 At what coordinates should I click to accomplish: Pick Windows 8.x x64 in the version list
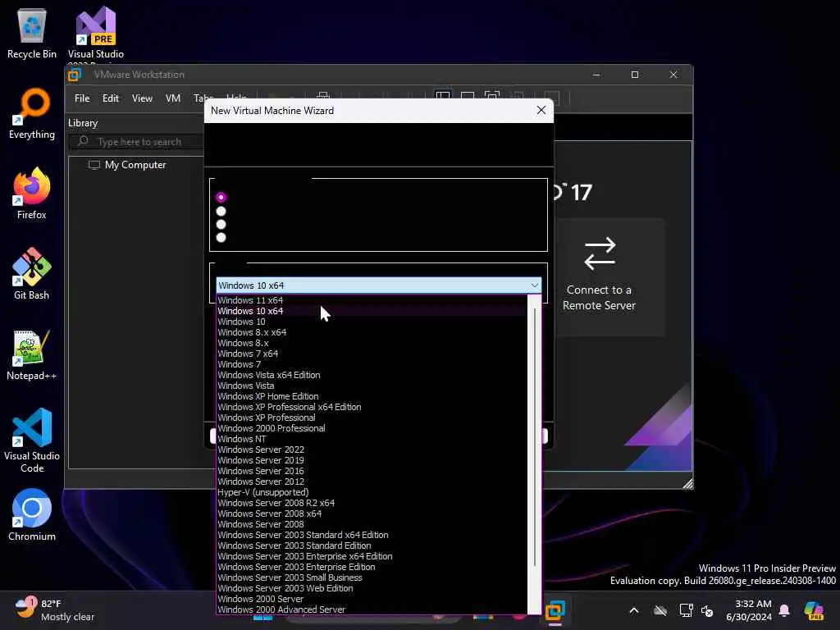click(x=372, y=333)
